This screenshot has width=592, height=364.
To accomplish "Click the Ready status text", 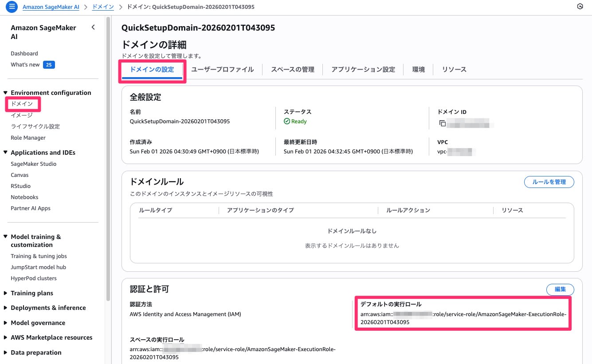I will tap(299, 121).
